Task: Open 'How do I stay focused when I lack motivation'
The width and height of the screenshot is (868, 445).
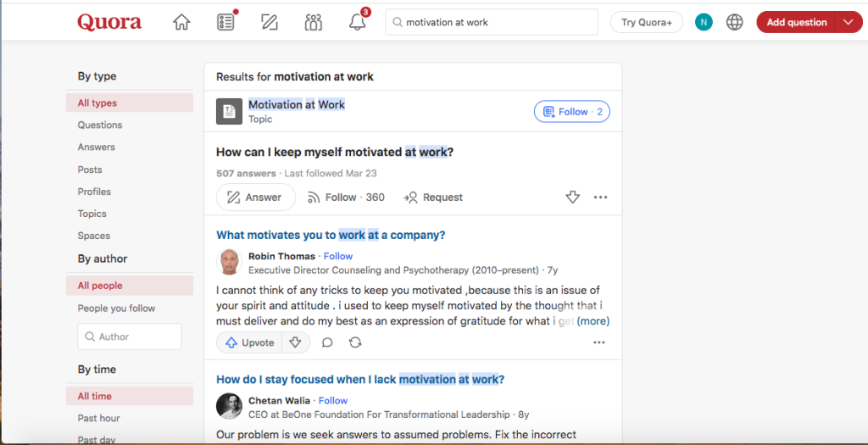Action: (x=359, y=380)
